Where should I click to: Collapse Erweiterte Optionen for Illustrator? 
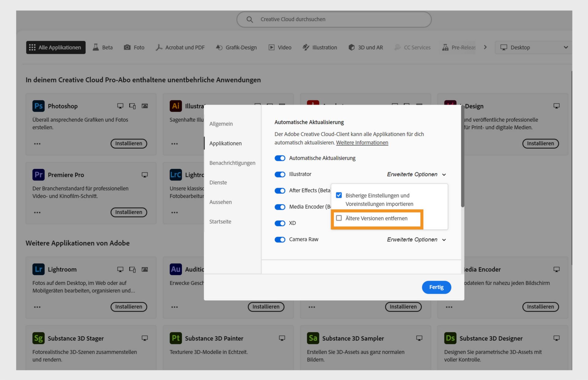click(x=416, y=174)
